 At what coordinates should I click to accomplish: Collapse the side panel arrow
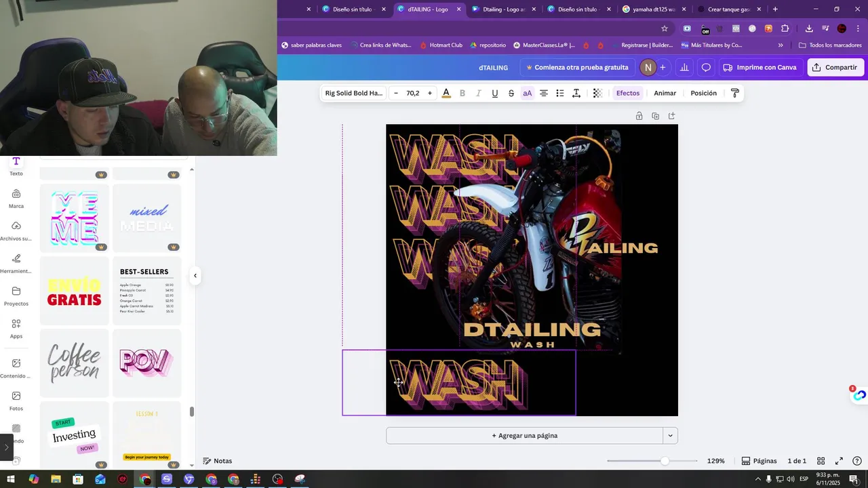[195, 275]
